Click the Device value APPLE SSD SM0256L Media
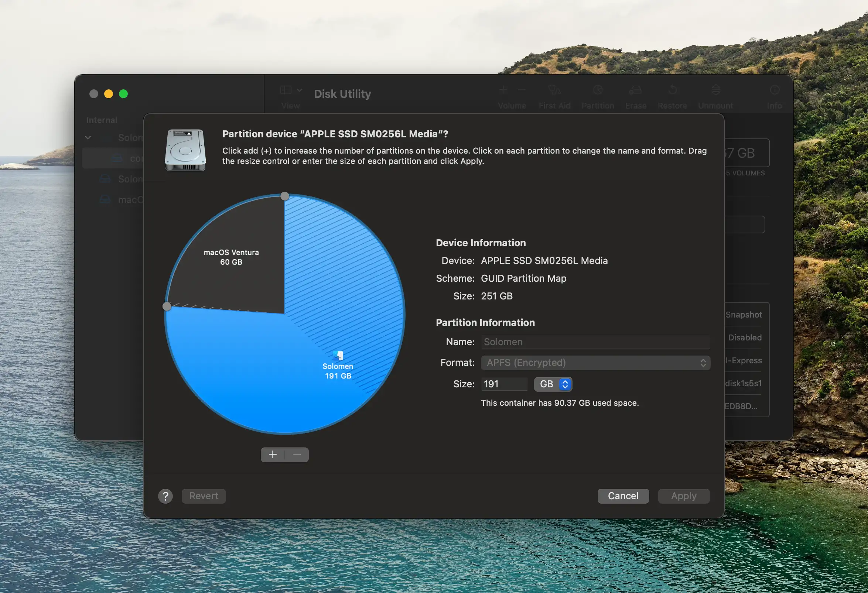 coord(544,261)
